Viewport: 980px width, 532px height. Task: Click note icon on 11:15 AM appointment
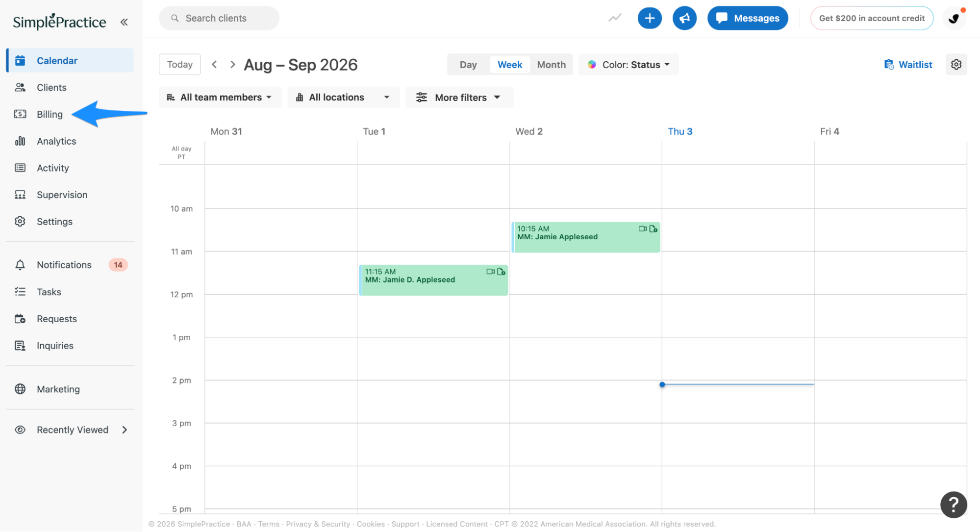[501, 272]
